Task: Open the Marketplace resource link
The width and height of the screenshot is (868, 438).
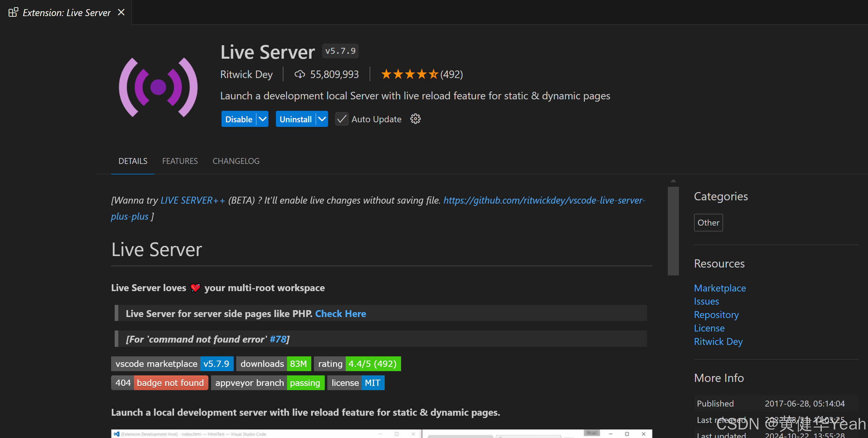Action: tap(720, 288)
